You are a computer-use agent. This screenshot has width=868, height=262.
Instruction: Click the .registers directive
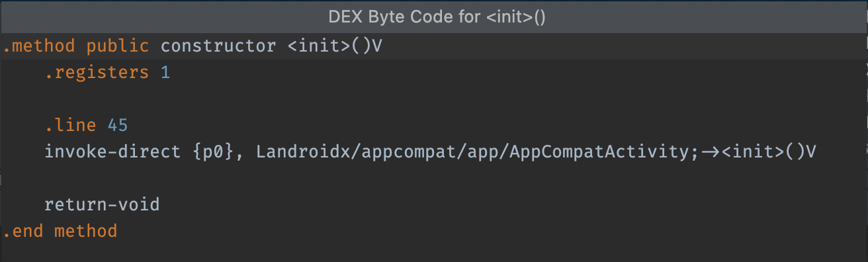(x=97, y=73)
